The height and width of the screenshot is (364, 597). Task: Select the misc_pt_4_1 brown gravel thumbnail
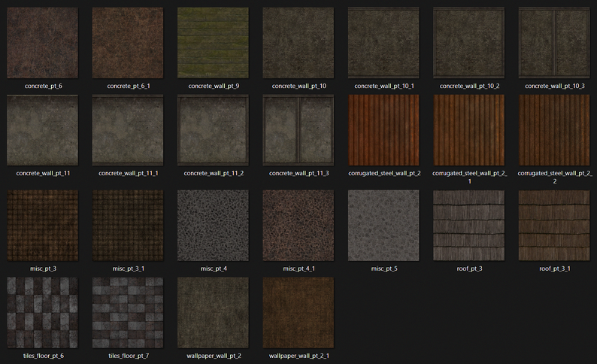point(298,226)
